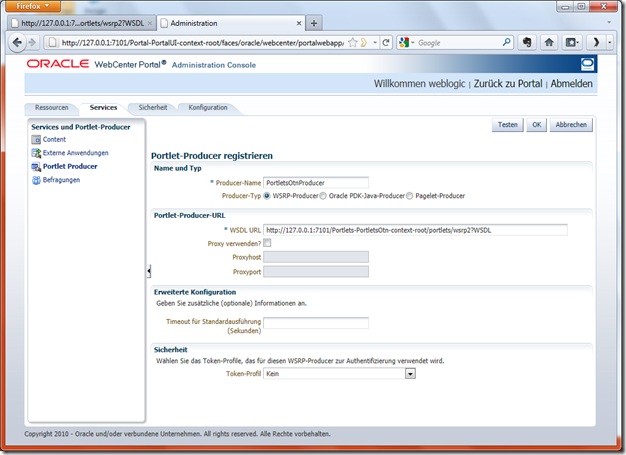The image size is (626, 455).
Task: Open the Content service icon
Action: [36, 140]
